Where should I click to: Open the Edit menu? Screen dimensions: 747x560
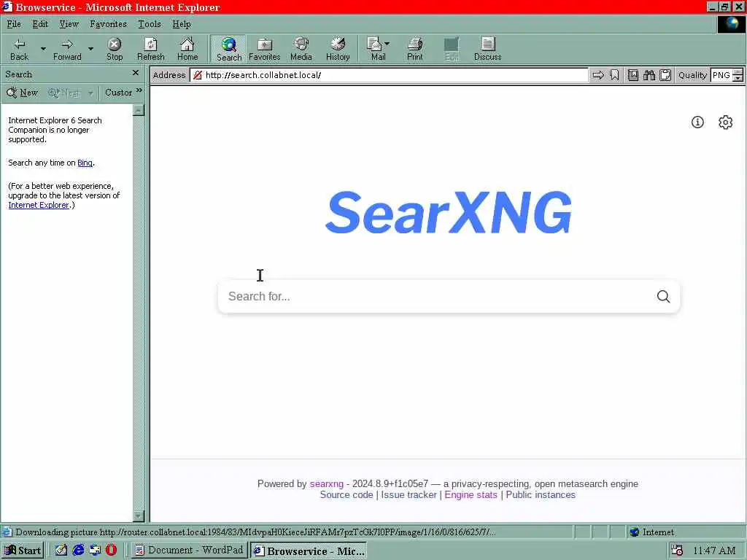pos(40,24)
